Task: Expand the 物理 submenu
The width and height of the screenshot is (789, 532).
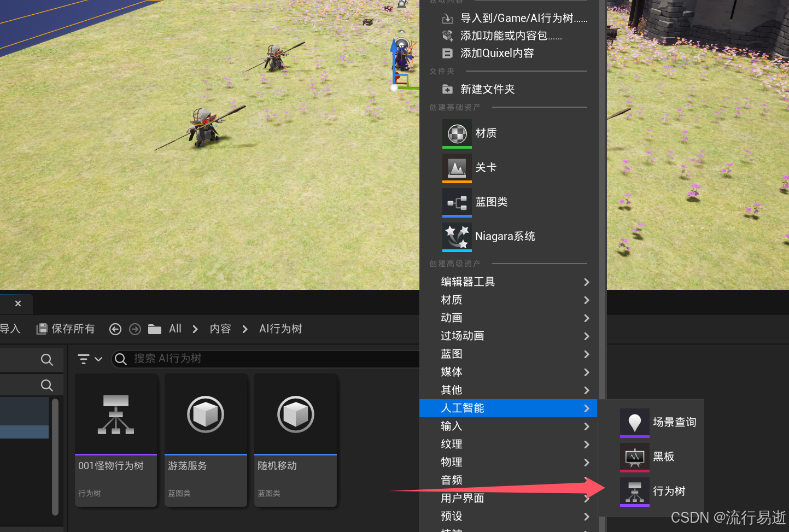Action: [x=509, y=463]
